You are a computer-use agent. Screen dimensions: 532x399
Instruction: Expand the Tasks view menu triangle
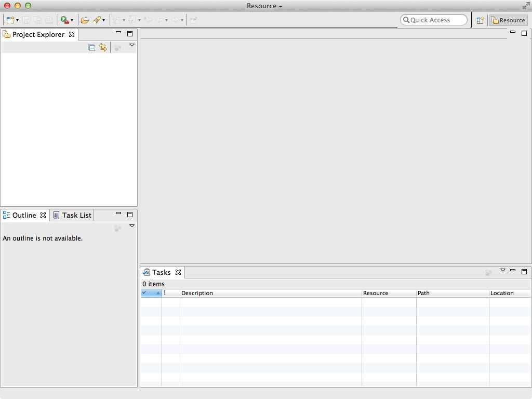502,270
